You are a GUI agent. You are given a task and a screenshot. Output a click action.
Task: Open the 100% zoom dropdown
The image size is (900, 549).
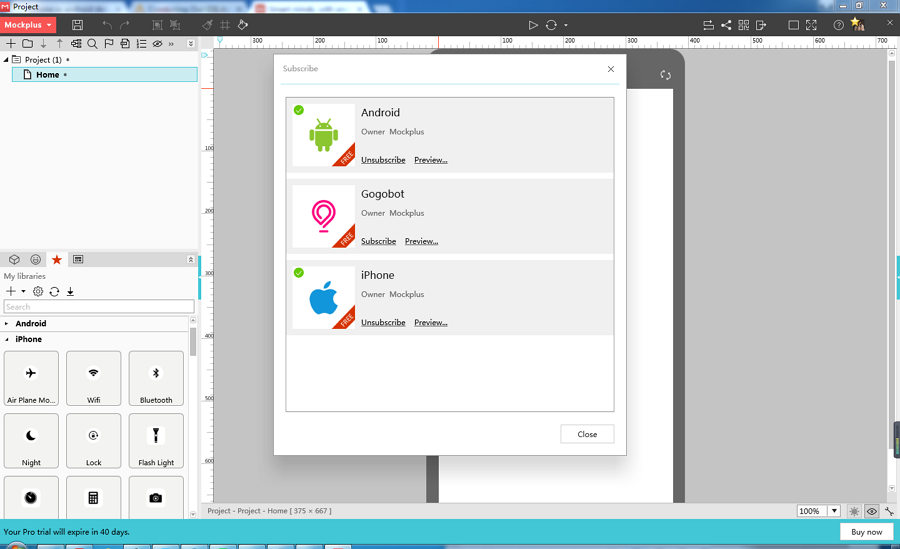(x=834, y=511)
